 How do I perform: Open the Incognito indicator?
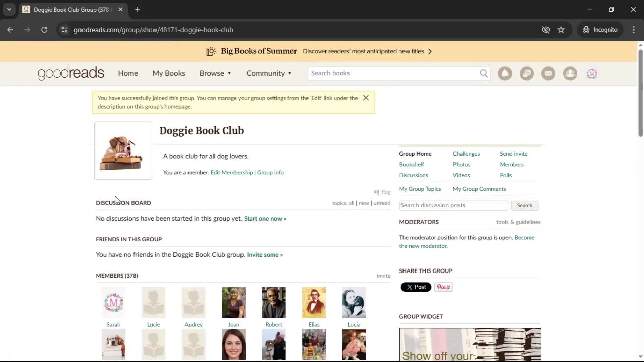pos(600,30)
